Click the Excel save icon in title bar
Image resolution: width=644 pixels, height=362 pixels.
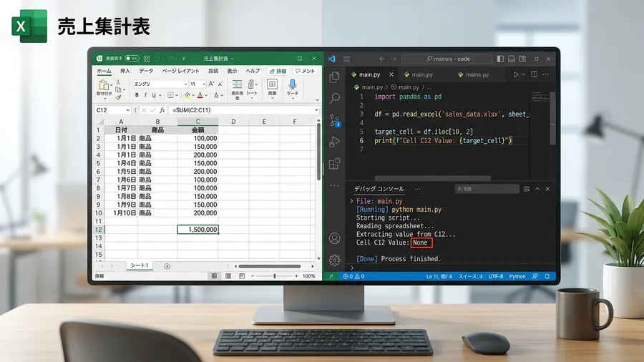pyautogui.click(x=147, y=59)
